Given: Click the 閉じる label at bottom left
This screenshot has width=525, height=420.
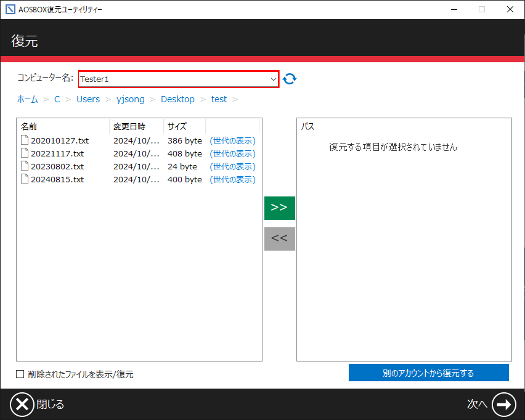Looking at the screenshot, I should (x=50, y=404).
